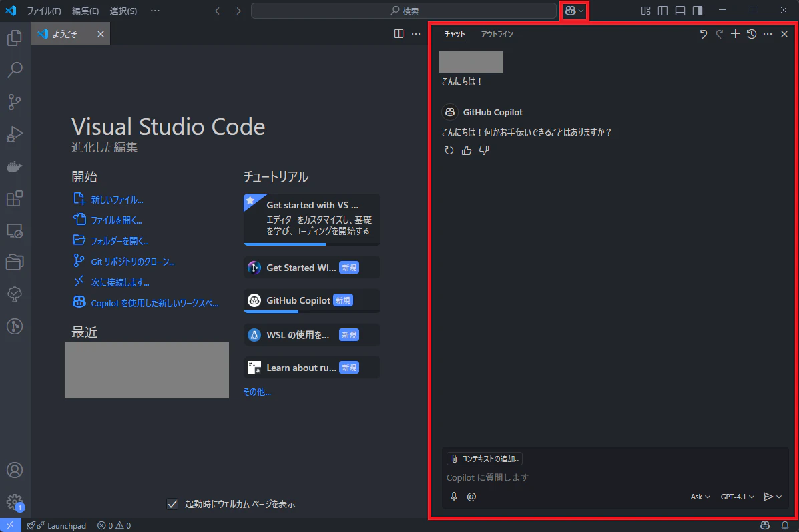Click Copilot status icon in status bar
The height and width of the screenshot is (532, 799).
(765, 525)
